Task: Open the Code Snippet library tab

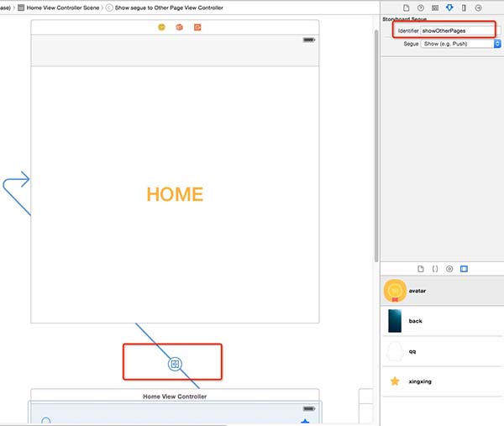Action: (x=435, y=269)
